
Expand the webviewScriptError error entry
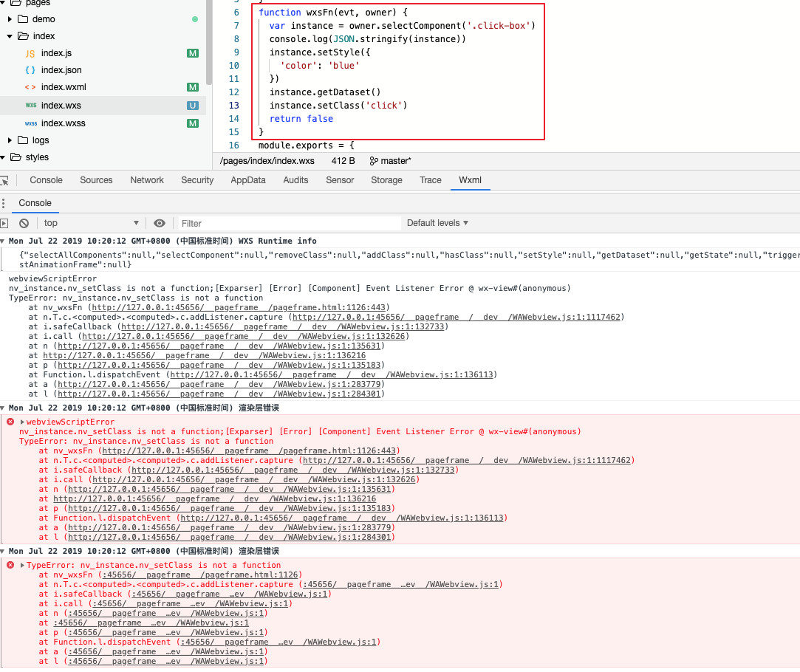22,422
